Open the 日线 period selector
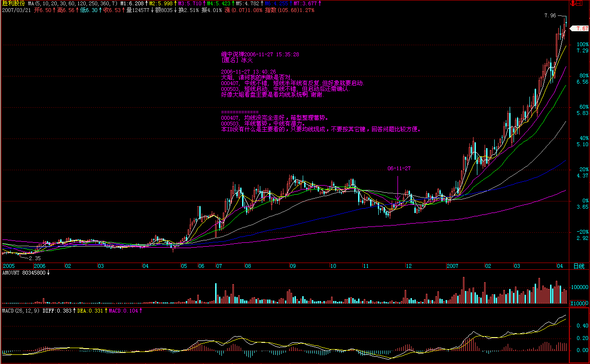 coord(579,266)
